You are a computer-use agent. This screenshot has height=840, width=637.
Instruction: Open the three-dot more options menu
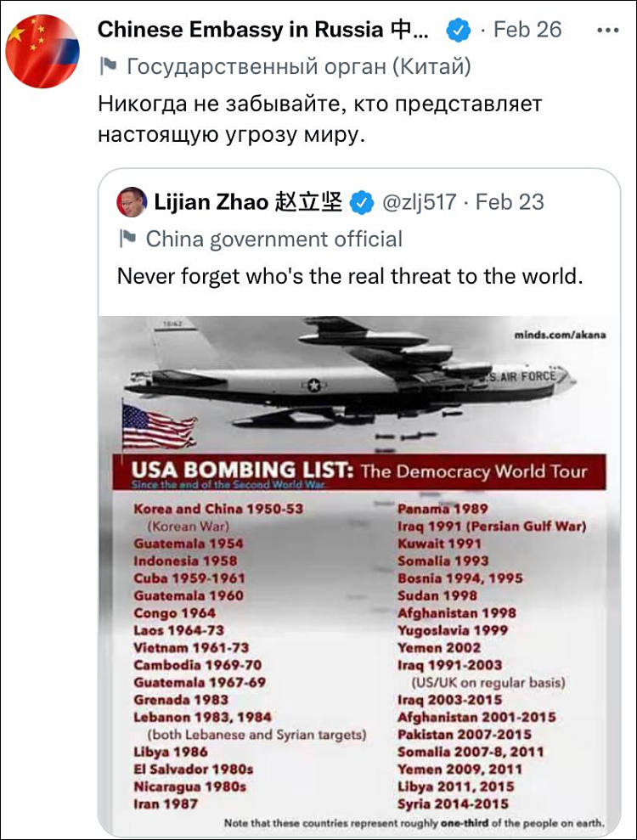click(607, 31)
